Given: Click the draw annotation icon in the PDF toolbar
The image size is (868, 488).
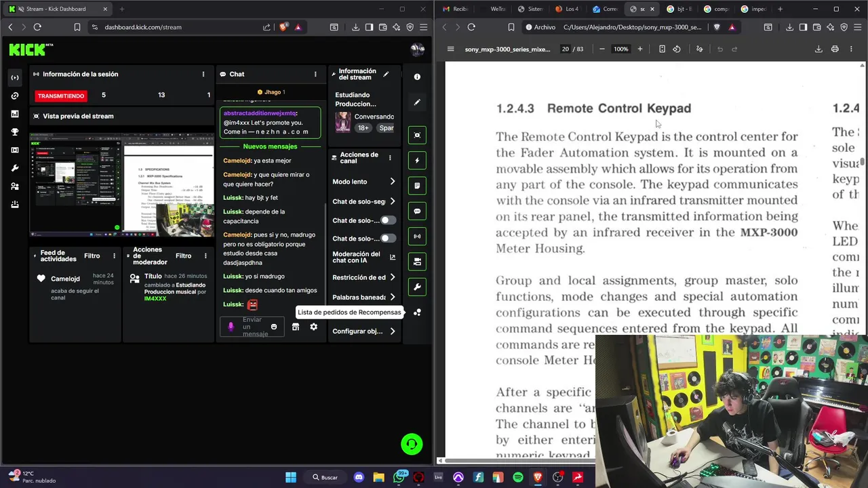Looking at the screenshot, I should coord(700,49).
